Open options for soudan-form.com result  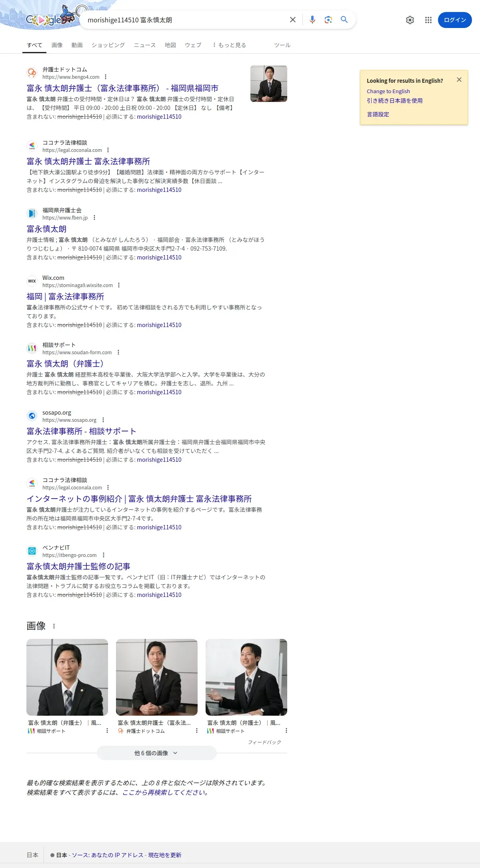[x=118, y=352]
